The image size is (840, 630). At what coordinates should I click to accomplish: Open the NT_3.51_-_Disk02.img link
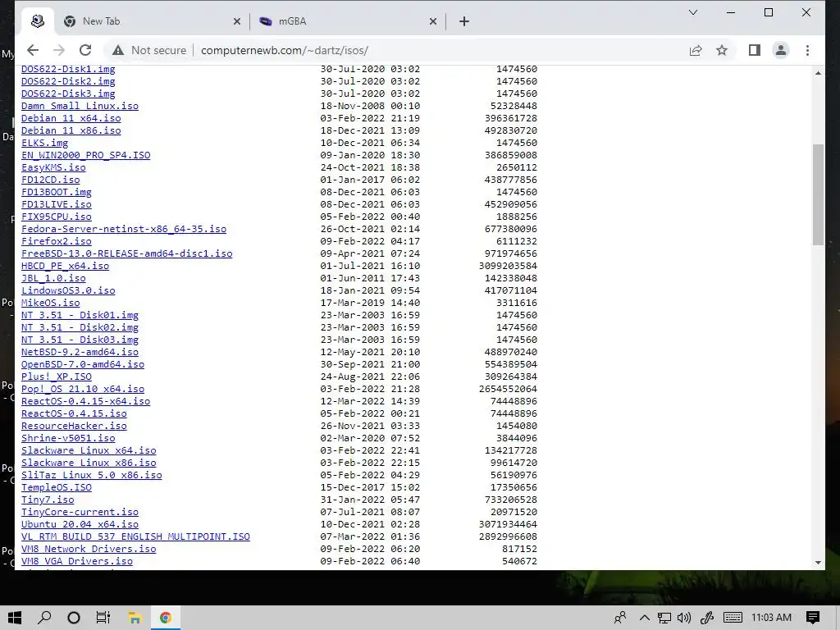click(x=80, y=327)
